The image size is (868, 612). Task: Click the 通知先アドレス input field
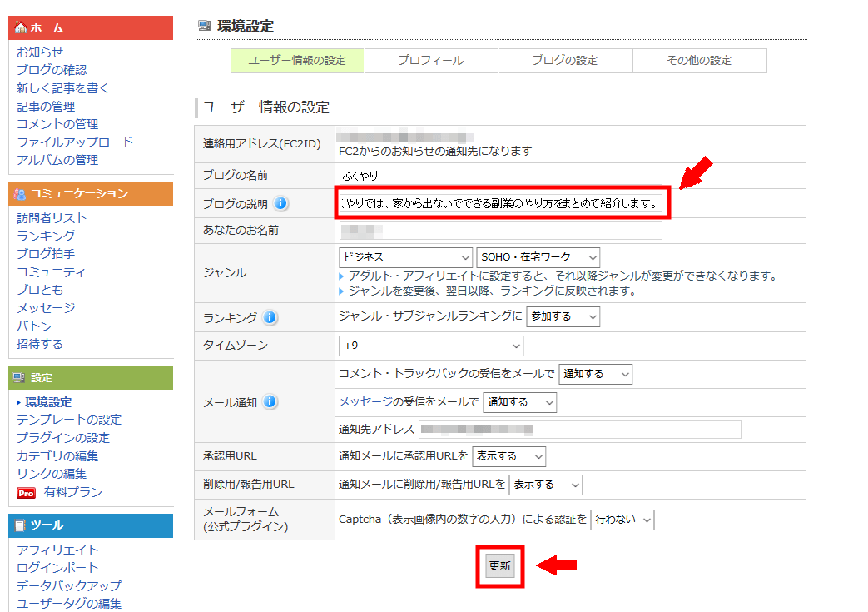pyautogui.click(x=579, y=429)
